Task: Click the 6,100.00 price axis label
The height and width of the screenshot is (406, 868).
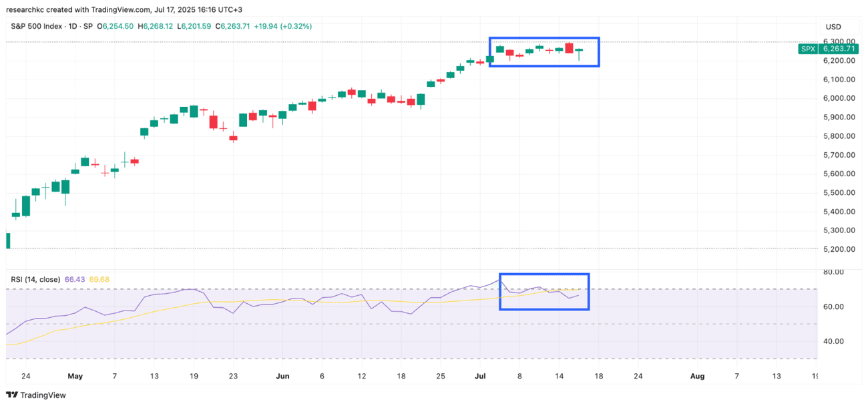Action: pos(838,79)
